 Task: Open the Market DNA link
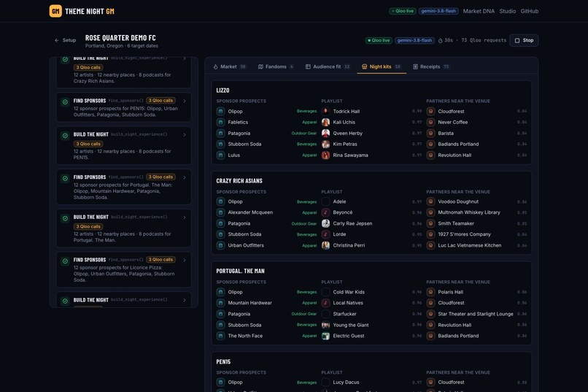tap(479, 11)
